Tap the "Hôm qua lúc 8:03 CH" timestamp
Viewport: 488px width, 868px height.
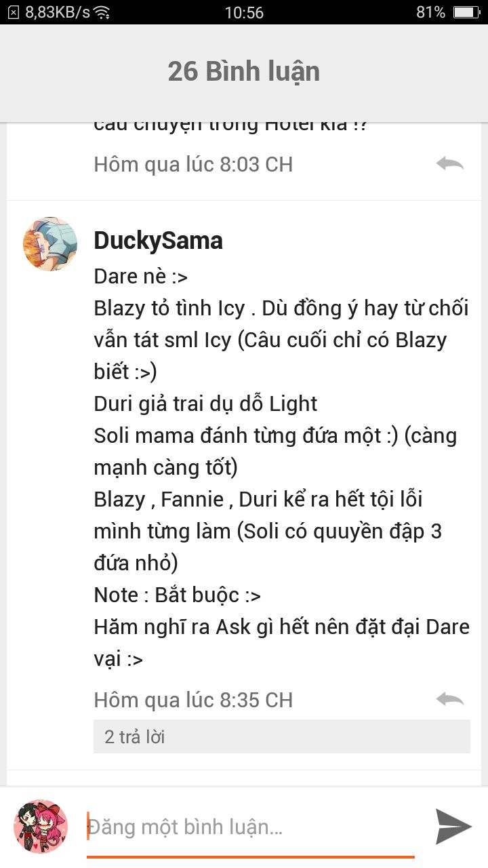point(193,164)
